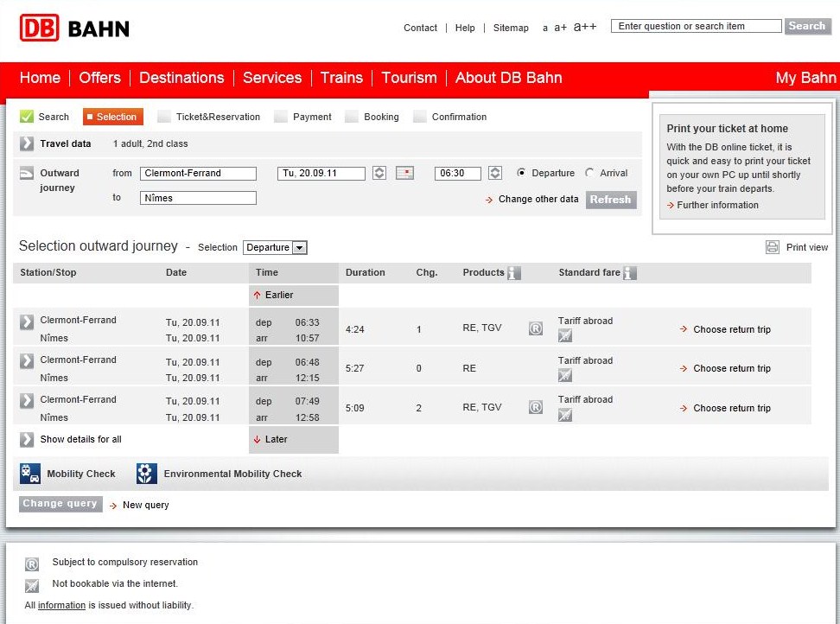Open the Destinations menu
Viewport: 840px width, 624px height.
pos(181,78)
